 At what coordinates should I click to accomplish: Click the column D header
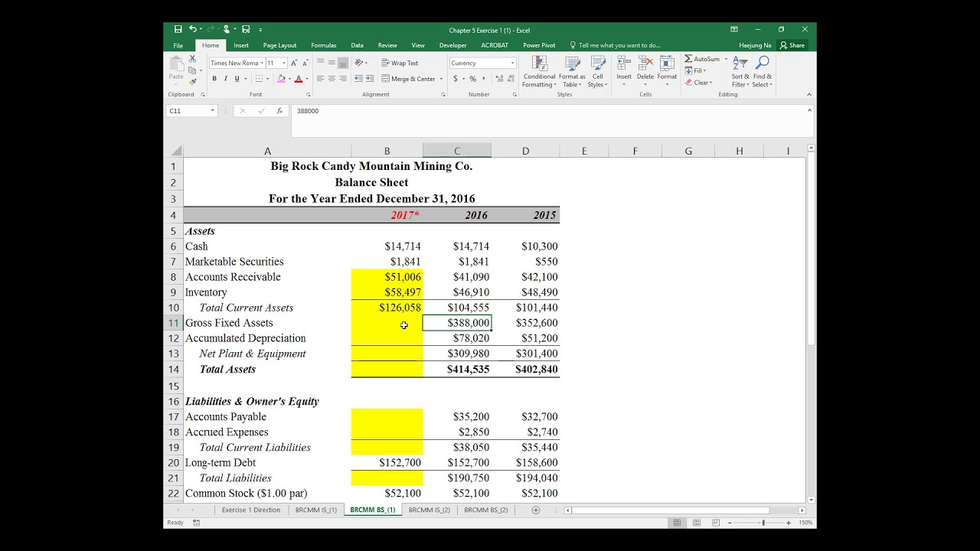pos(525,151)
